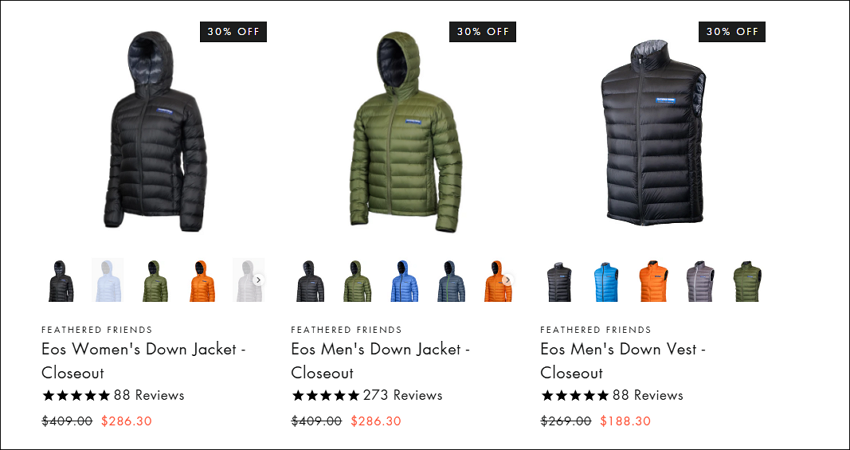Select the green Eos Men's Vest swatch
Screen dimensions: 850x450
(x=747, y=281)
